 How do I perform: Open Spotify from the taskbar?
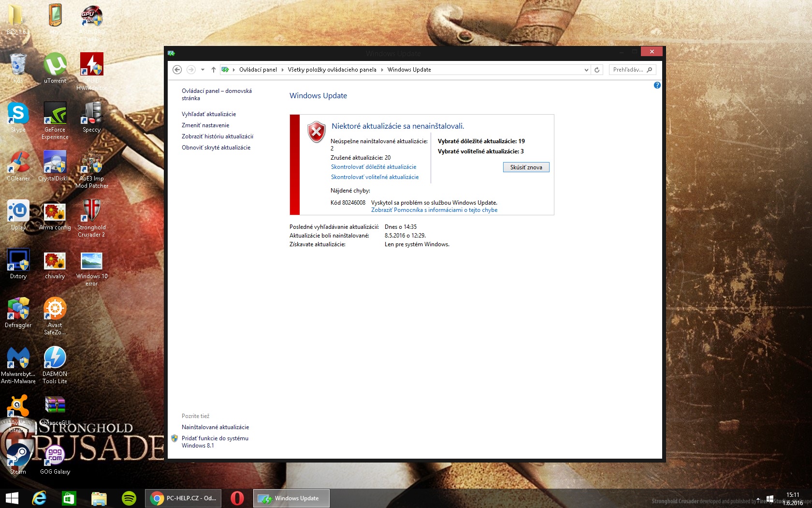[x=129, y=498]
